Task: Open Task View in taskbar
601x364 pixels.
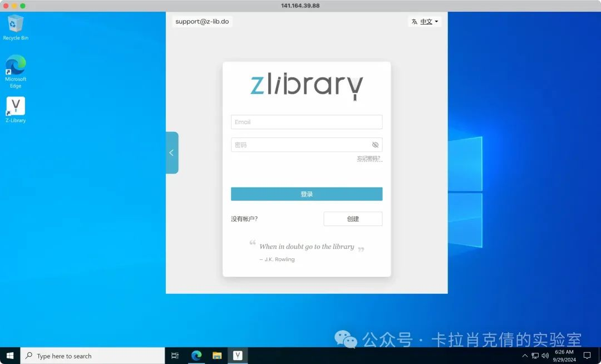Action: (x=175, y=356)
